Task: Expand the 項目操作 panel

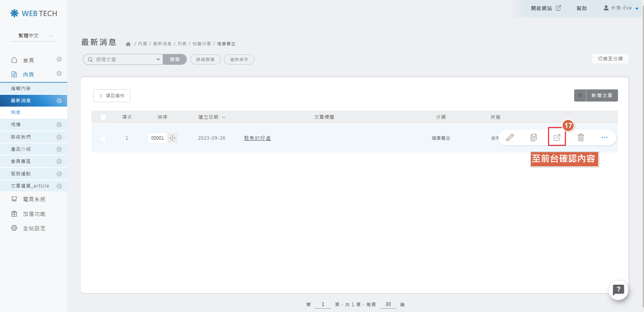Action: [x=112, y=96]
